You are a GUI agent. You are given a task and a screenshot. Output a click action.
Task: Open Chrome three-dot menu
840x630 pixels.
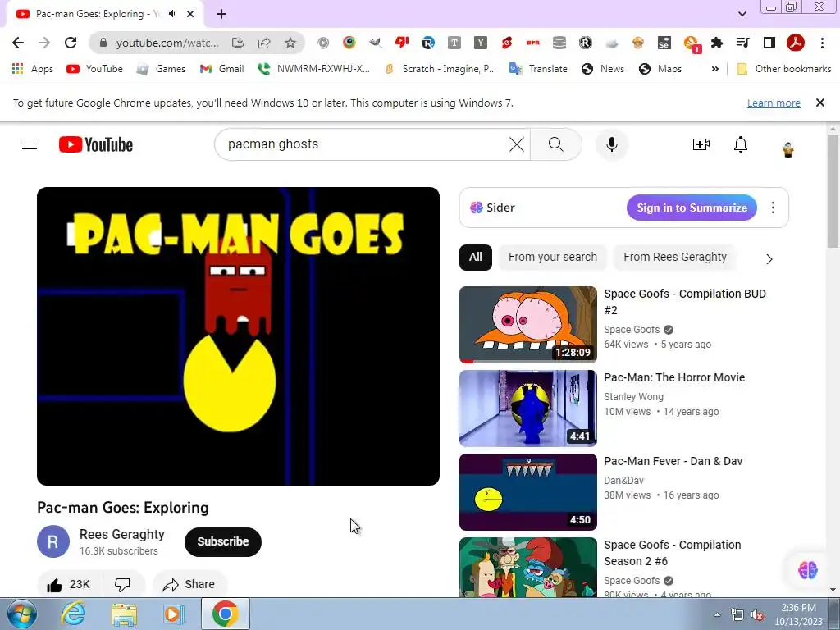click(x=822, y=43)
